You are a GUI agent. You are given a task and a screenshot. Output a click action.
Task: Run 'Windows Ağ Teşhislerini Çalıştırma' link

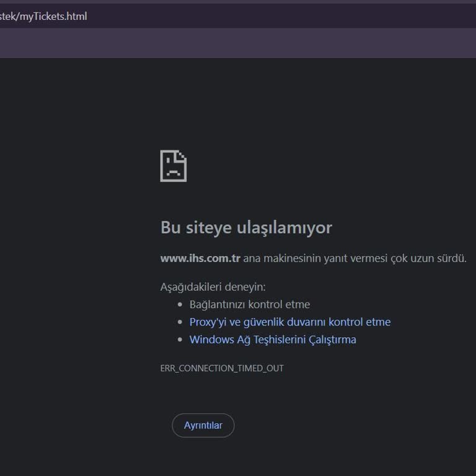pos(273,340)
